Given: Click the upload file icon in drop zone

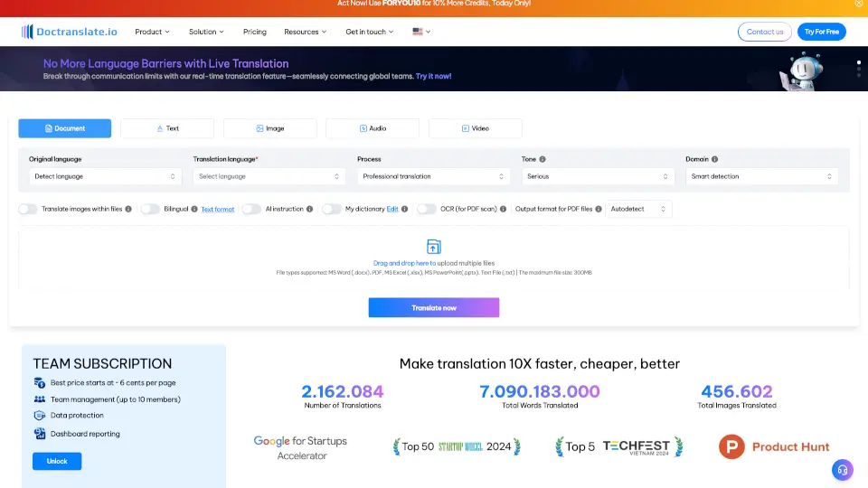Looking at the screenshot, I should click(434, 246).
